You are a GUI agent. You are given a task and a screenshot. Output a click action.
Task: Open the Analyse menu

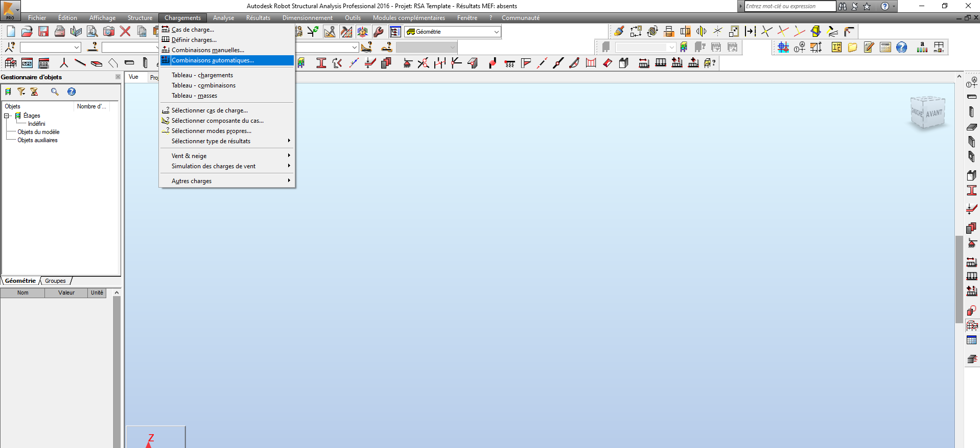click(223, 18)
